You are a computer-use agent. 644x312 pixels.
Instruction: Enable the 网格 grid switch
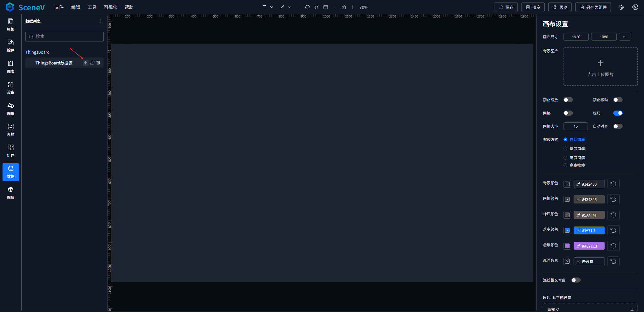point(568,113)
